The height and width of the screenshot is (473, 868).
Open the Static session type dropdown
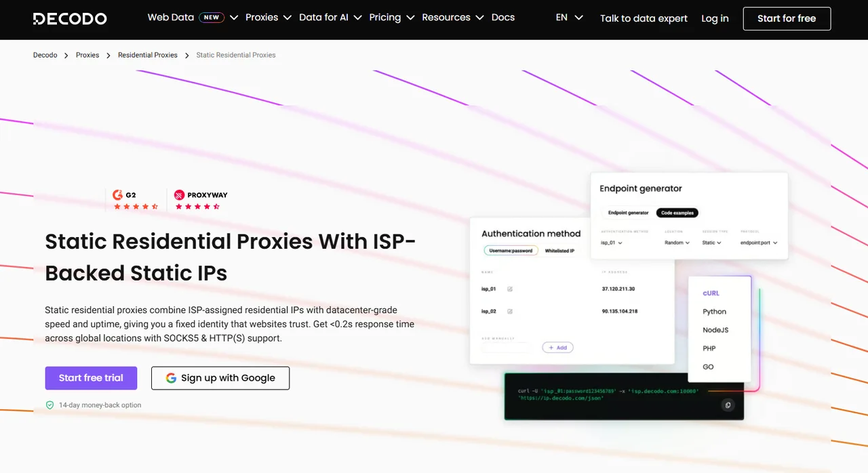(x=711, y=243)
